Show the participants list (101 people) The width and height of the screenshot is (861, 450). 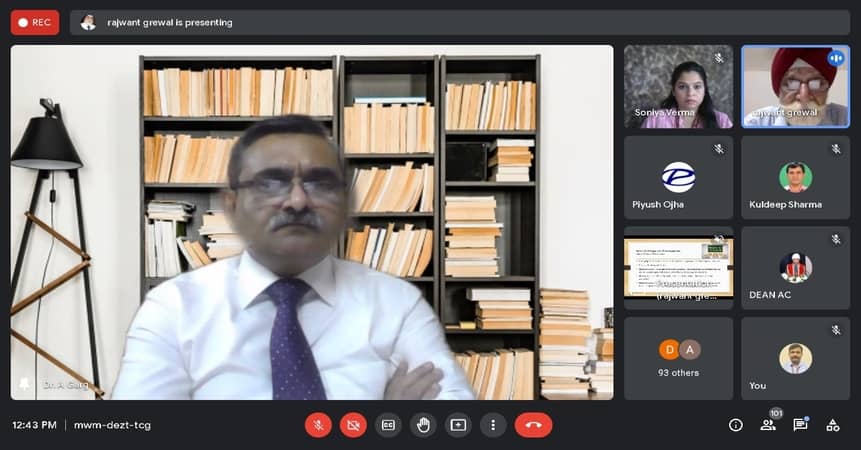point(768,425)
